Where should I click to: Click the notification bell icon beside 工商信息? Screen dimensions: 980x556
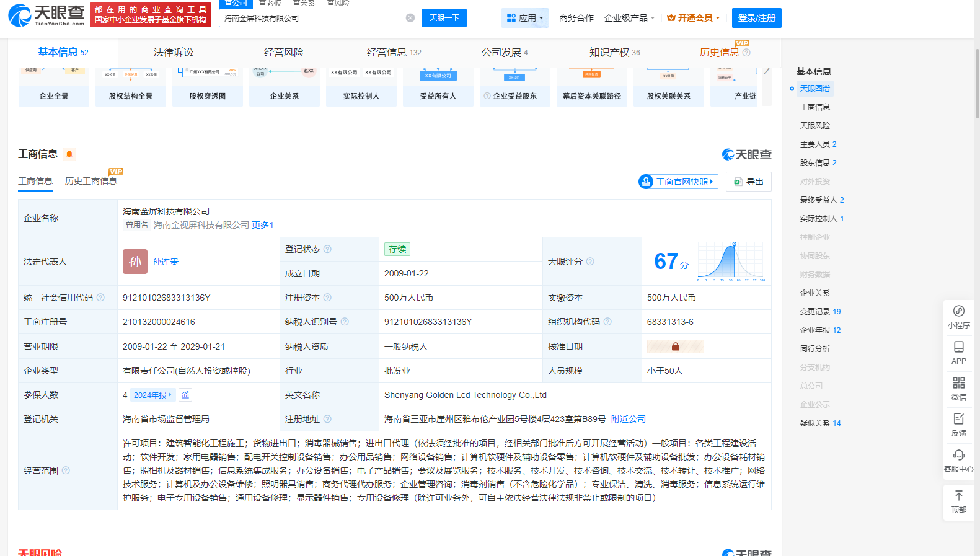tap(69, 154)
